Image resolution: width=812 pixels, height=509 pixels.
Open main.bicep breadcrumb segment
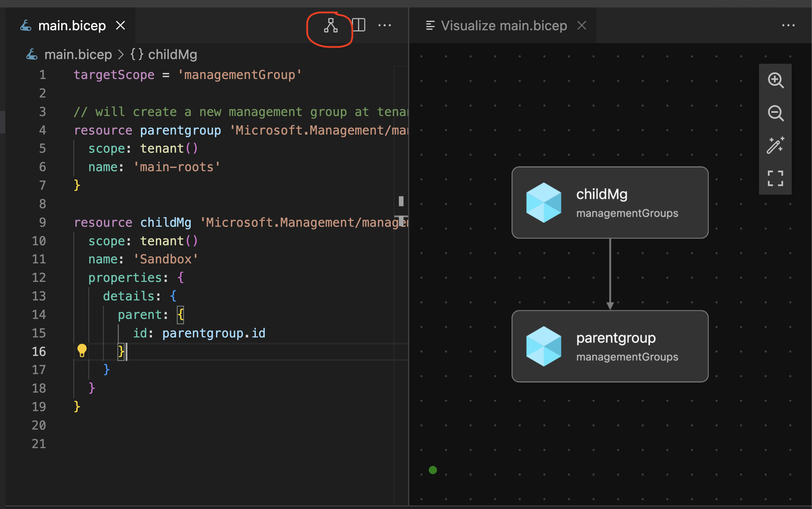tap(78, 54)
